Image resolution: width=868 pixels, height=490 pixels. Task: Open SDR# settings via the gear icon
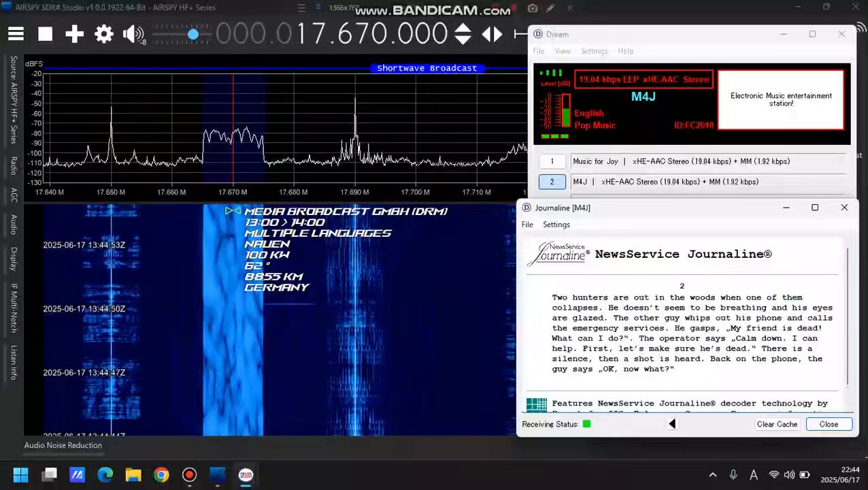click(x=104, y=34)
